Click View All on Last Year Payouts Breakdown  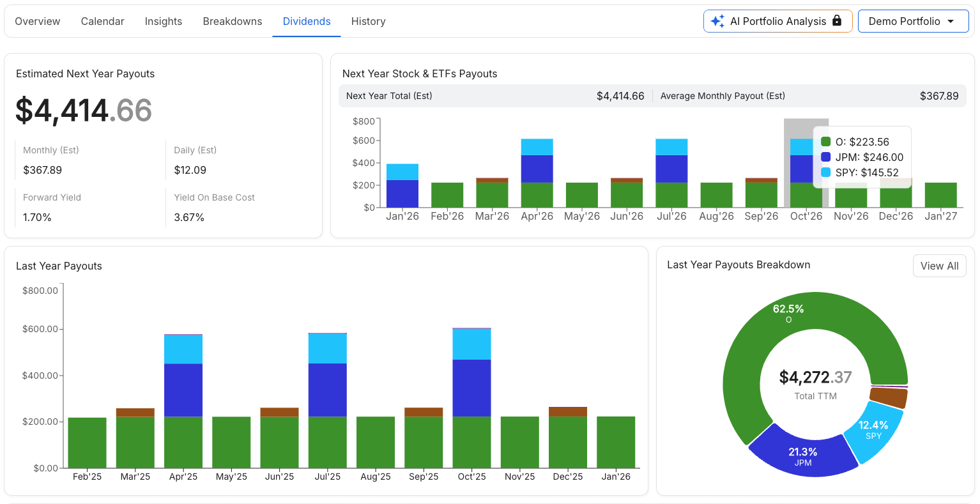(939, 266)
